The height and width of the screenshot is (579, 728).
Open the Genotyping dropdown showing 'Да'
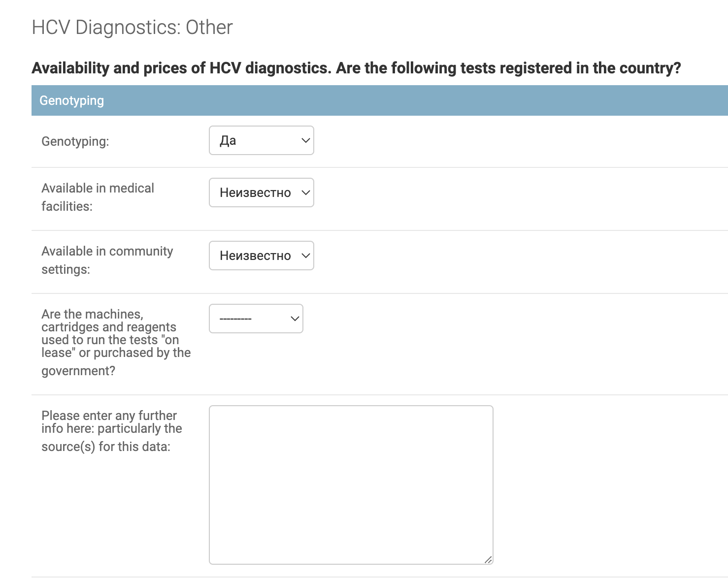(261, 140)
